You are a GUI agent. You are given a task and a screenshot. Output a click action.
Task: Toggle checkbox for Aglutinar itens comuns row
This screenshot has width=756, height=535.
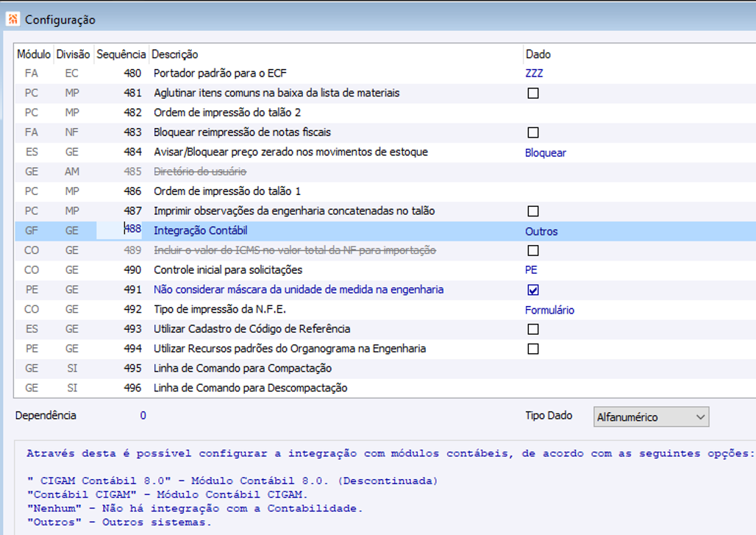[532, 93]
